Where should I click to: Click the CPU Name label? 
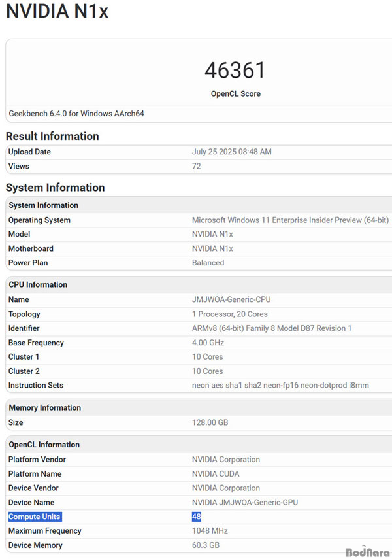click(19, 299)
